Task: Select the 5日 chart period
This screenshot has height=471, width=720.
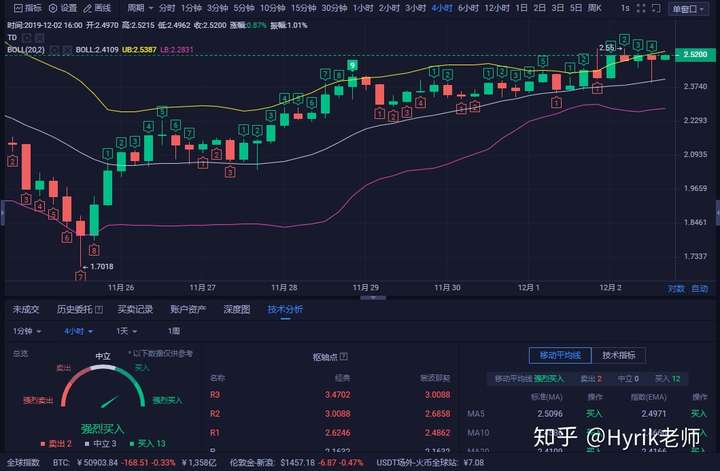Action: click(576, 8)
